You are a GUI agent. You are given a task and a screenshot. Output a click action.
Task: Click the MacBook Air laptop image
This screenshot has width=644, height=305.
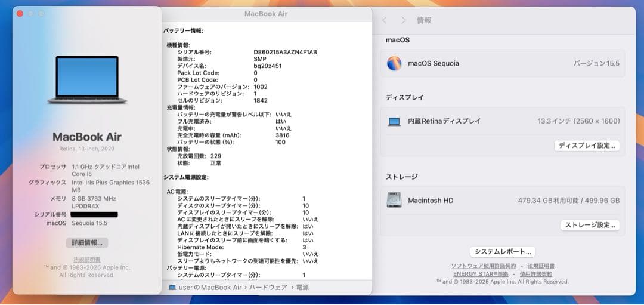87,79
